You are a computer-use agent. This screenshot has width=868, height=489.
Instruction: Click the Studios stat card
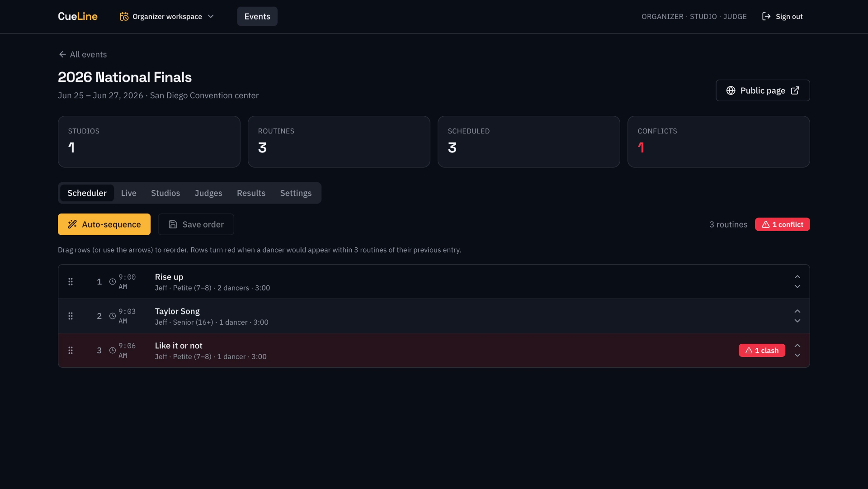149,142
